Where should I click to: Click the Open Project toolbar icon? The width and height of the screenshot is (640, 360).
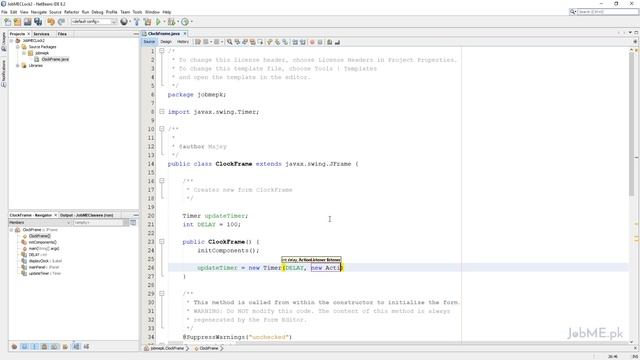(x=27, y=22)
